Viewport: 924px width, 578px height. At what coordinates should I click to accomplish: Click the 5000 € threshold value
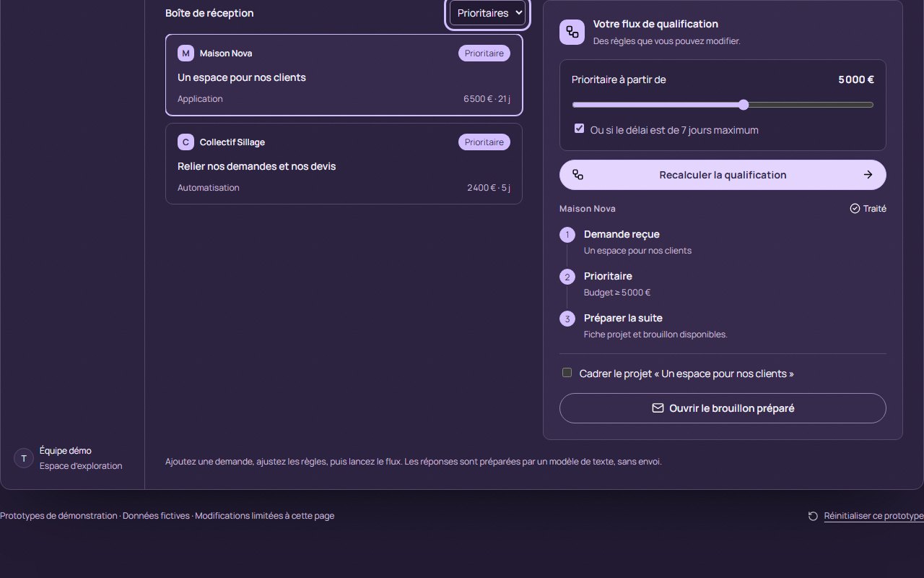856,79
